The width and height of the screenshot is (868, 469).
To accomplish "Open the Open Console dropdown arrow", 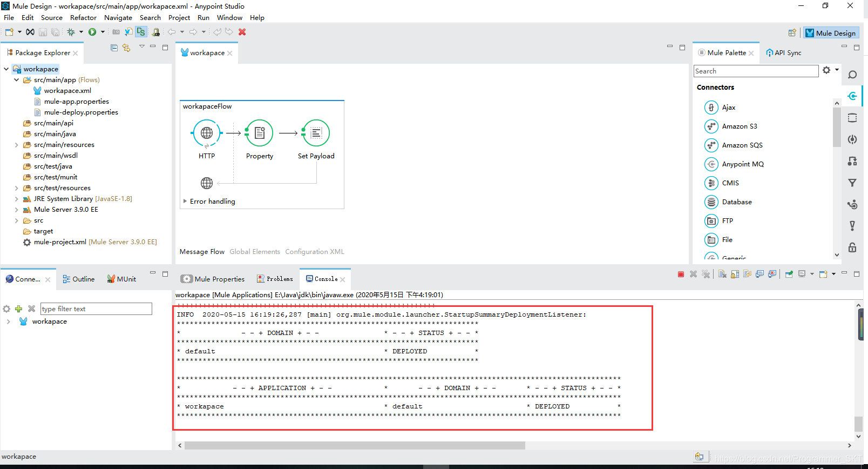I will [833, 274].
